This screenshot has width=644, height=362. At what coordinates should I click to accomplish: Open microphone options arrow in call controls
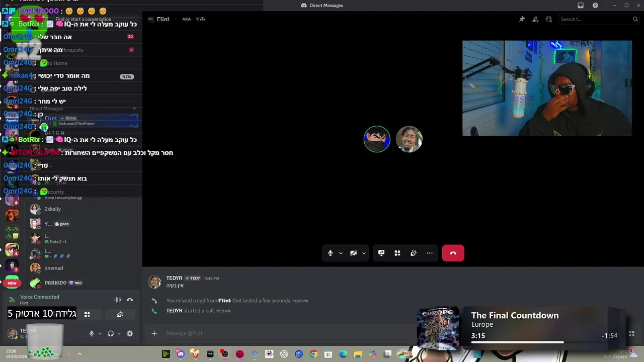[x=341, y=253]
